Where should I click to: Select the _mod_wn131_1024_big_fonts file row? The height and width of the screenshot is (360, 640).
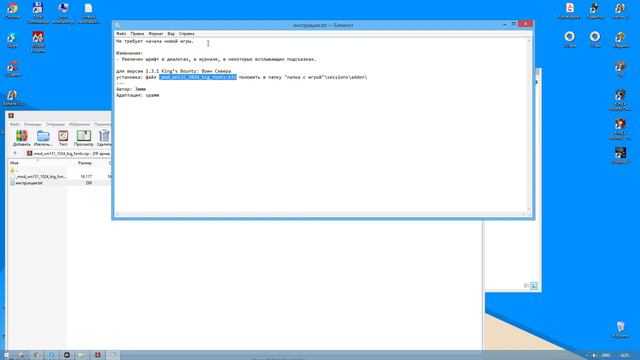click(x=59, y=176)
